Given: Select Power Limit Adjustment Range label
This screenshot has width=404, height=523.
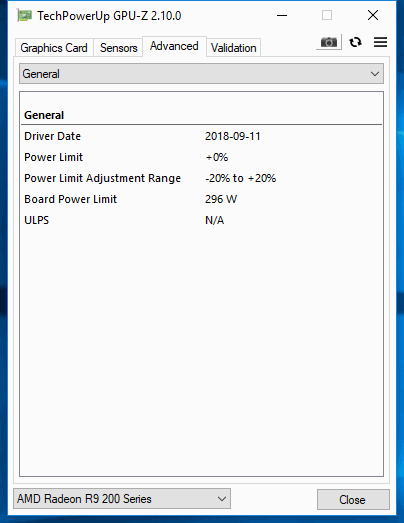Looking at the screenshot, I should [x=102, y=178].
